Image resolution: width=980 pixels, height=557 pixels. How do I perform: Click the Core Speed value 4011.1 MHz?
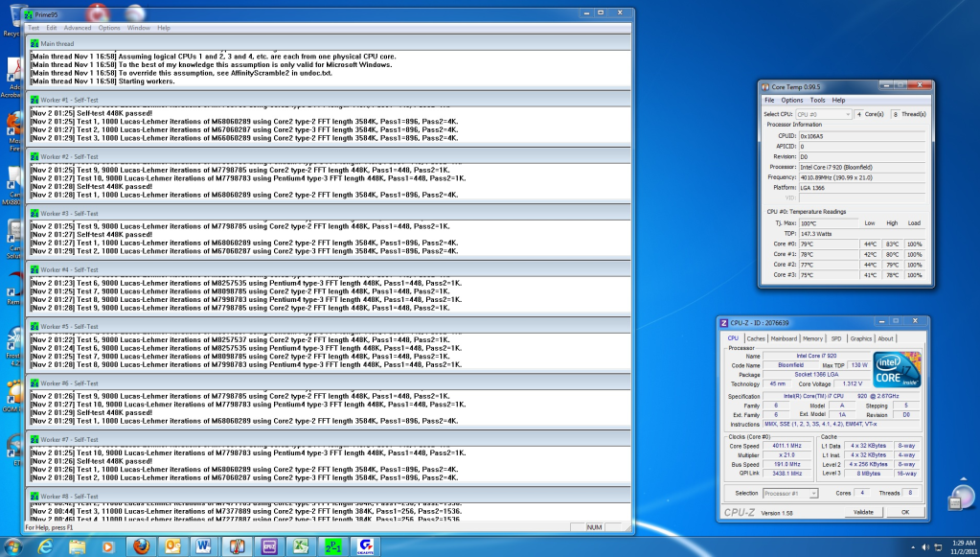click(786, 446)
